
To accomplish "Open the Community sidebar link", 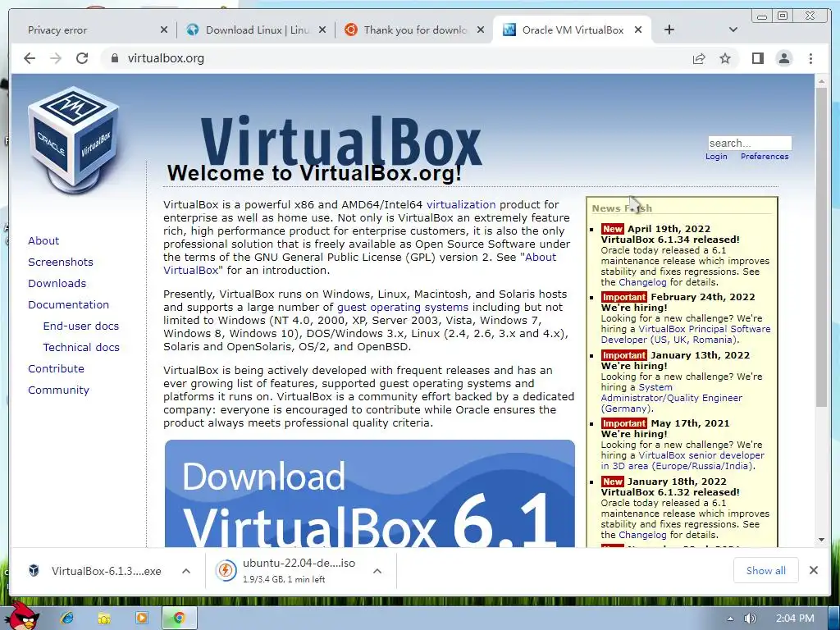I will pyautogui.click(x=58, y=390).
